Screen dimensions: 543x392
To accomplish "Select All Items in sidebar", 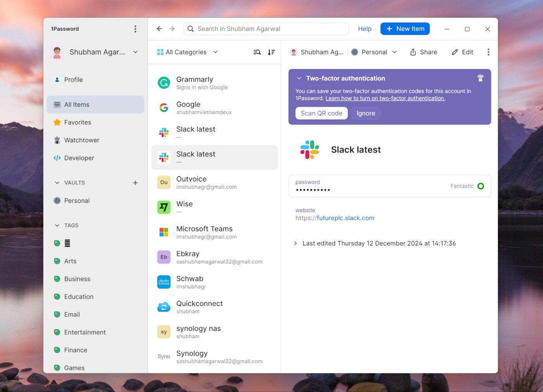I will click(x=95, y=104).
